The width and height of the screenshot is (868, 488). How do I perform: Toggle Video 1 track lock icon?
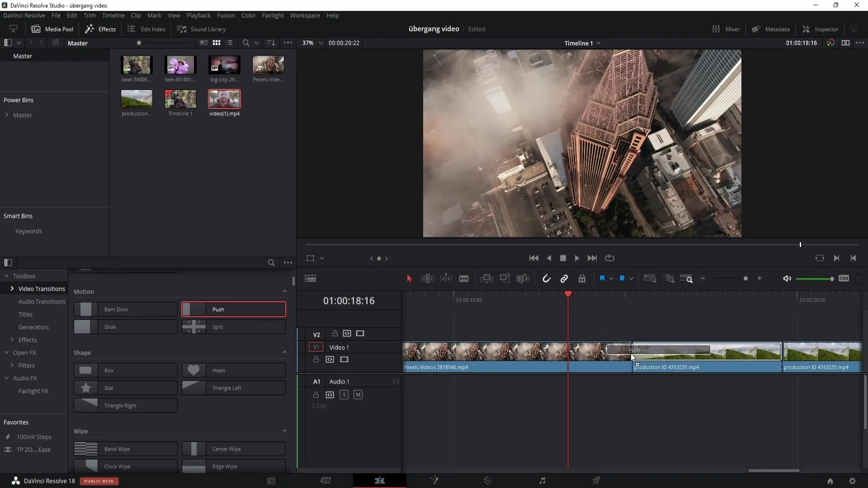(316, 359)
